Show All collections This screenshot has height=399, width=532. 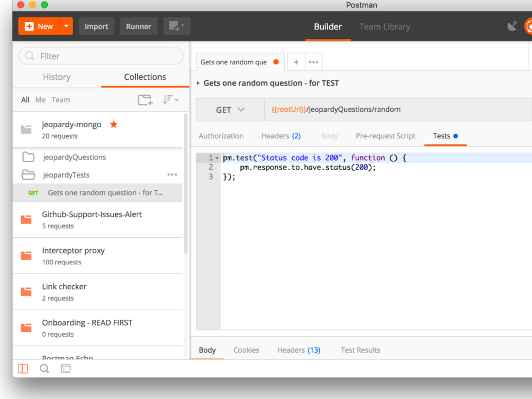[25, 100]
